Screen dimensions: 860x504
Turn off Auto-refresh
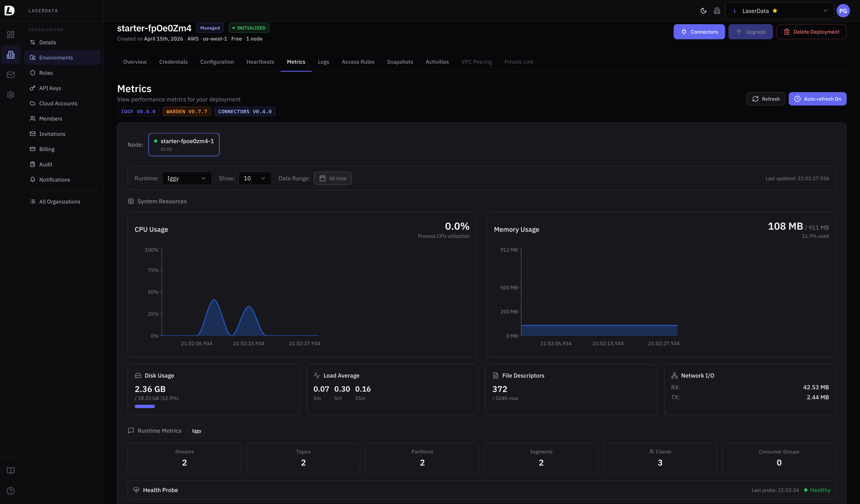click(817, 99)
